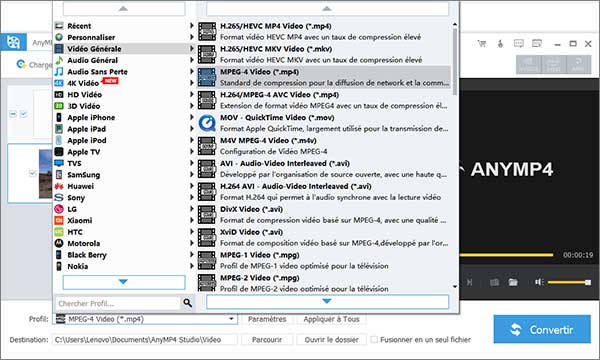Click the H.265/HEVC MP4 film icon
Screen dimensions: 600x360
[207, 31]
